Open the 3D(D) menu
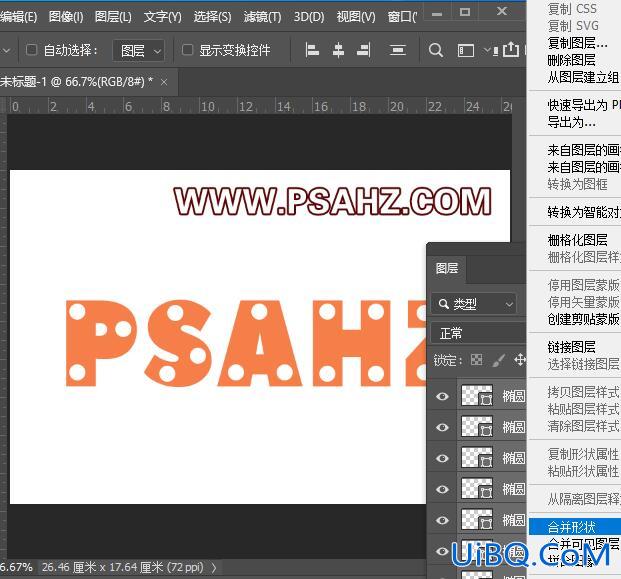The height and width of the screenshot is (579, 621). pos(309,17)
